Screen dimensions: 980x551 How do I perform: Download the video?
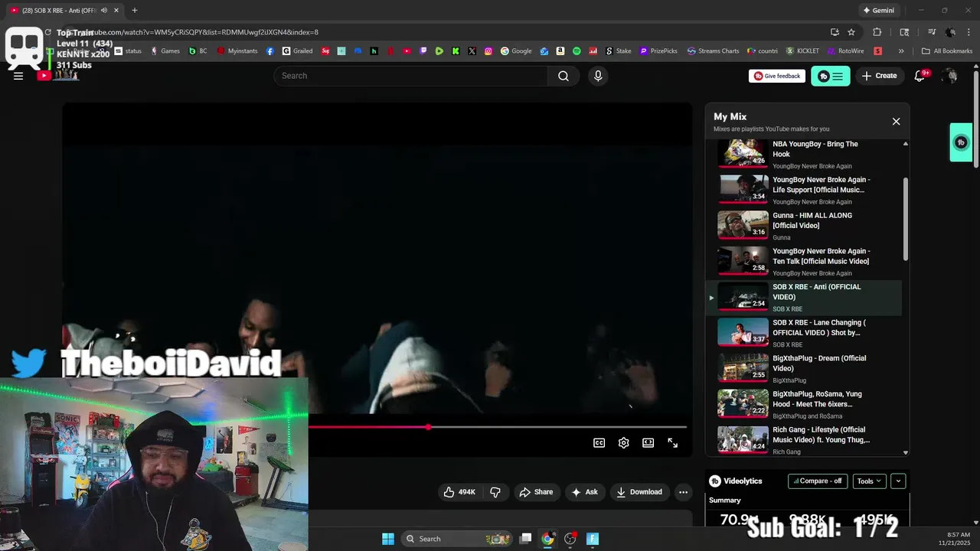639,492
